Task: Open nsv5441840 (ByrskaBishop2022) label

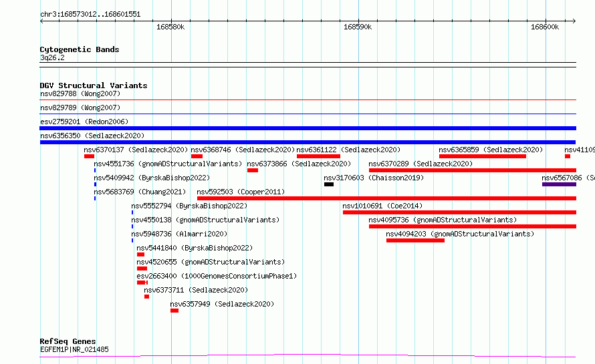Action: (x=195, y=248)
